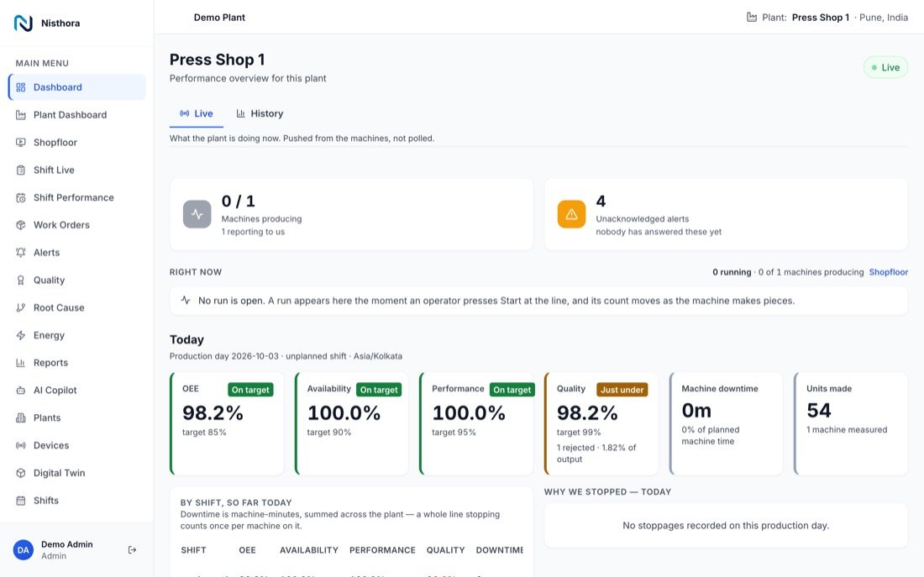Screen dimensions: 924x577
Task: Switch to the Live tab
Action: pyautogui.click(x=197, y=113)
